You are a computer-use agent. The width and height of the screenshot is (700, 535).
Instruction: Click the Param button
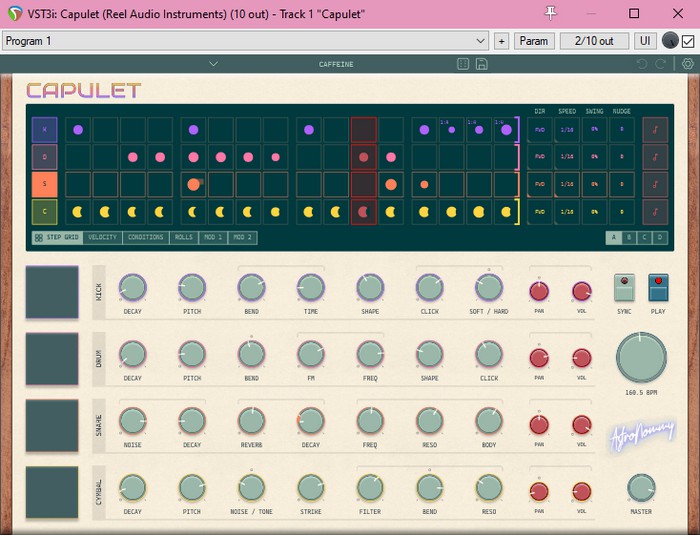click(x=534, y=41)
